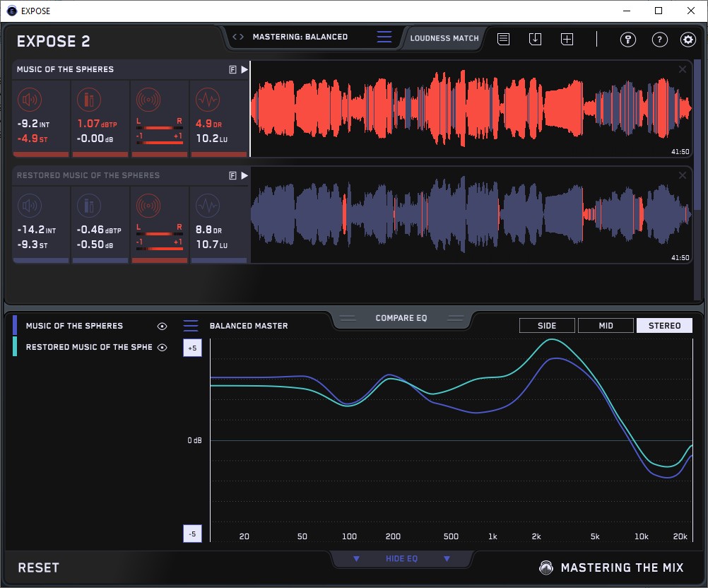Switch the EQ view to Side
Screen dimensions: 708x588
pyautogui.click(x=547, y=326)
